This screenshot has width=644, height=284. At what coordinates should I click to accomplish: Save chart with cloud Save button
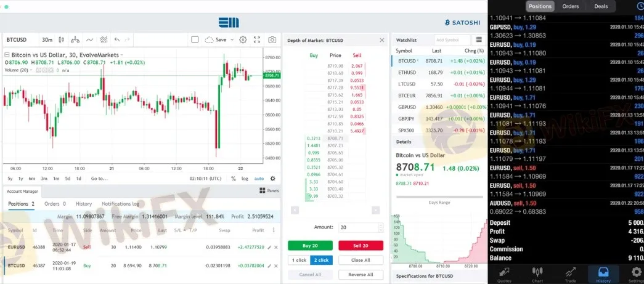coord(216,40)
